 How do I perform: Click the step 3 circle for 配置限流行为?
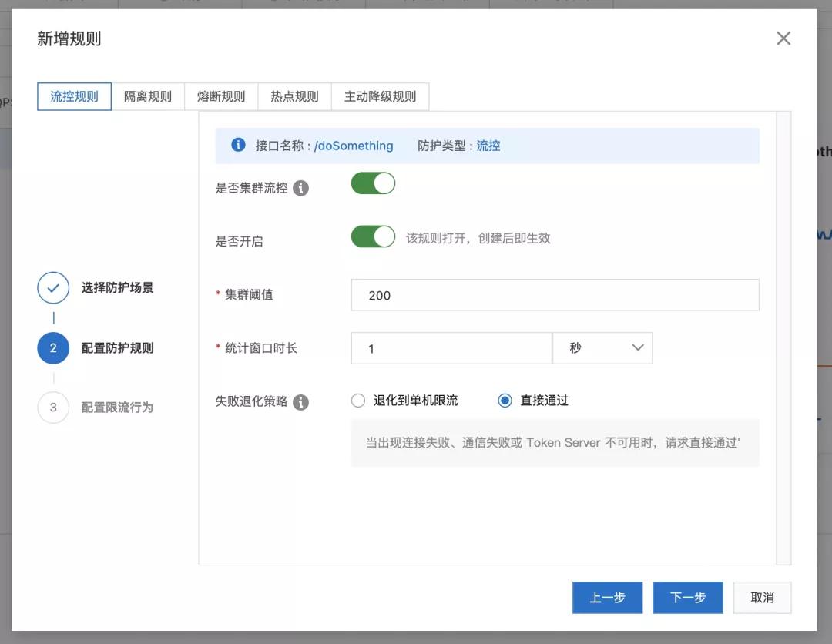[53, 408]
